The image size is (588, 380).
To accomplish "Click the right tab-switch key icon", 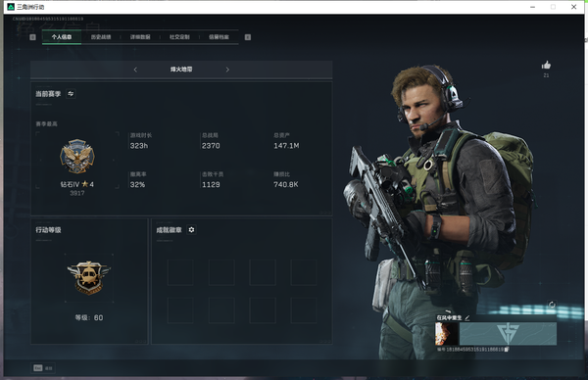I will [x=248, y=37].
